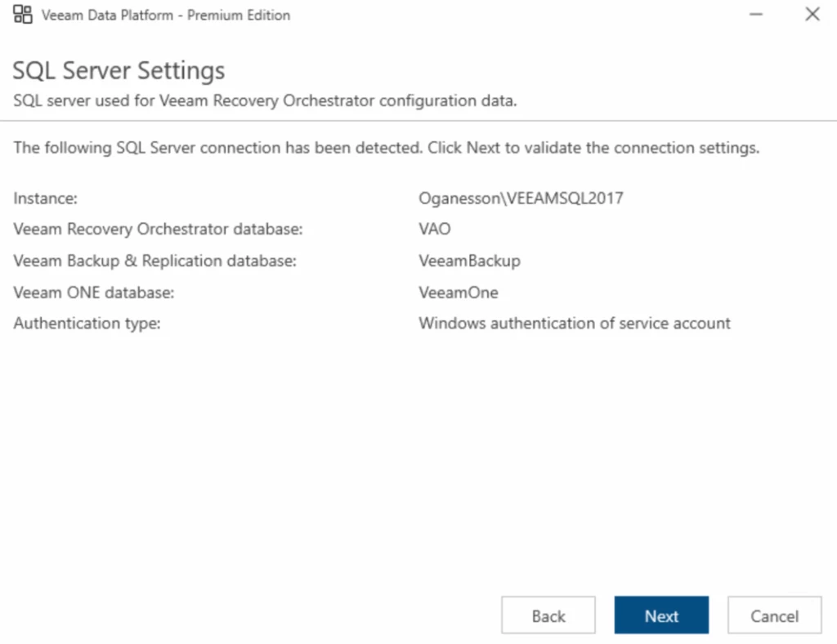
Task: Click the Windows authentication of service account text
Action: click(x=575, y=323)
